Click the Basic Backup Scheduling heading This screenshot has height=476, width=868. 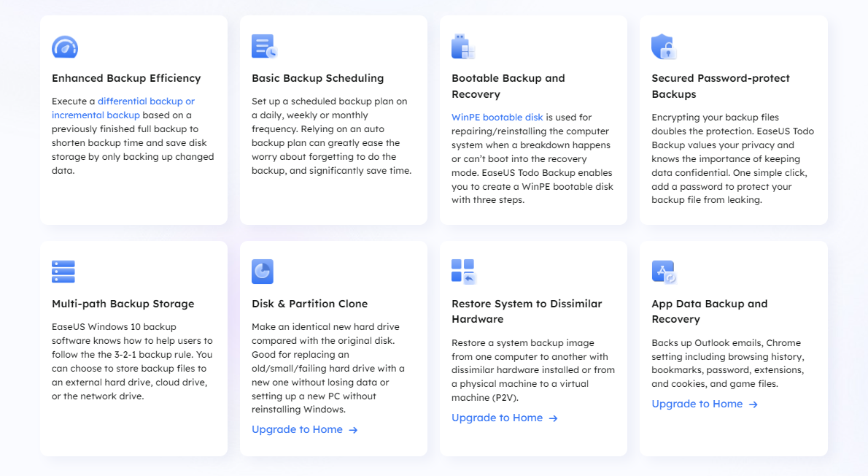tap(317, 78)
